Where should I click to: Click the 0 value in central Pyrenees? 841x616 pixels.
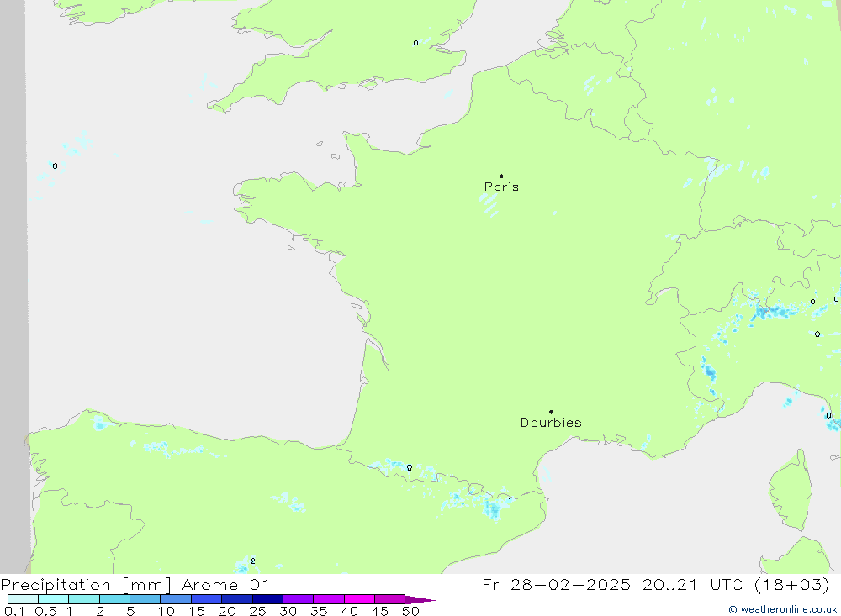coord(410,468)
